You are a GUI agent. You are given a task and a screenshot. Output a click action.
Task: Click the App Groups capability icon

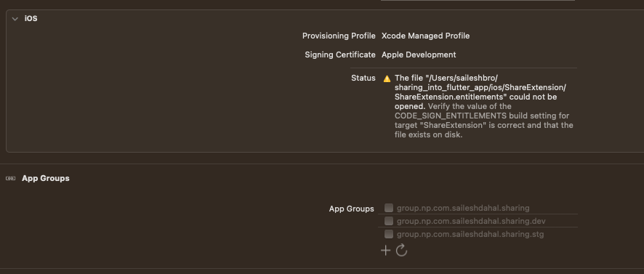(11, 178)
